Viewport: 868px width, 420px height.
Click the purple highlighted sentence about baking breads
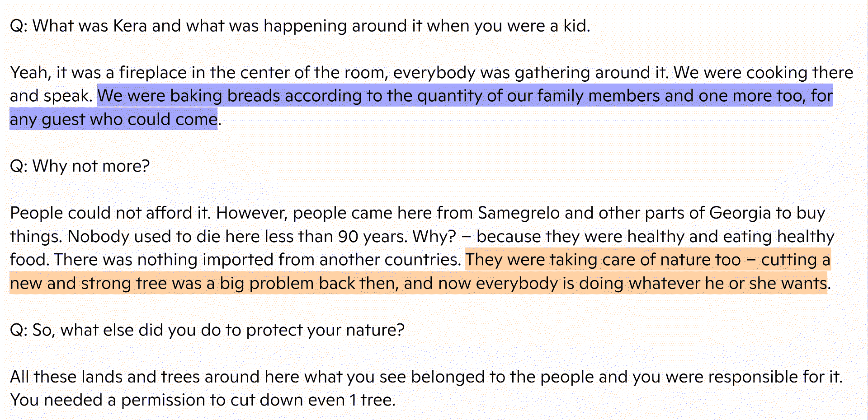pos(464,96)
